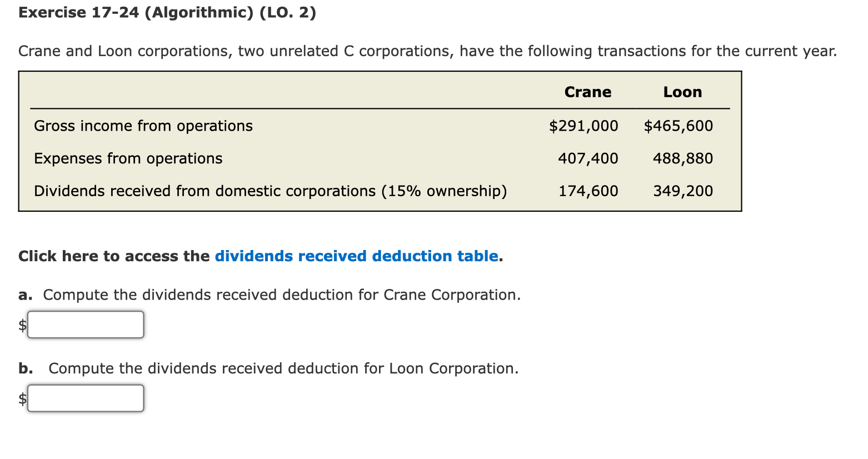This screenshot has width=868, height=459.
Task: Click the Gross income from operations row label
Action: (x=143, y=126)
